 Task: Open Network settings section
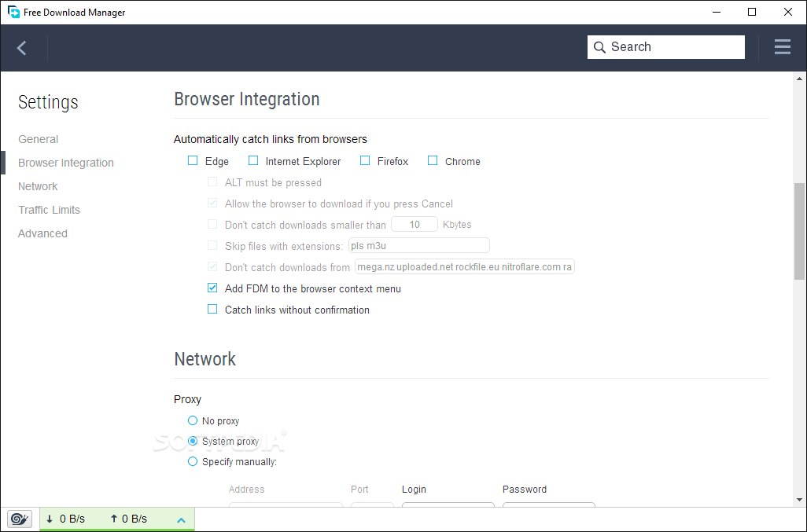point(38,186)
